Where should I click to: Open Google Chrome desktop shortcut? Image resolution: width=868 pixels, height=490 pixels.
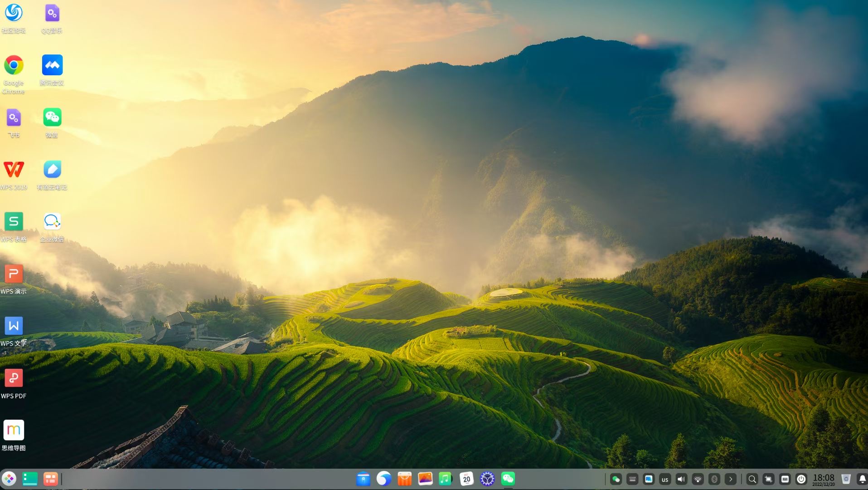tap(14, 66)
